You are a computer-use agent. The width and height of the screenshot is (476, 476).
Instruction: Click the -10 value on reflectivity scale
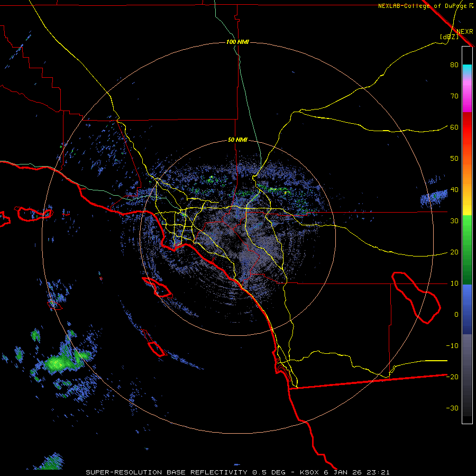coord(452,346)
